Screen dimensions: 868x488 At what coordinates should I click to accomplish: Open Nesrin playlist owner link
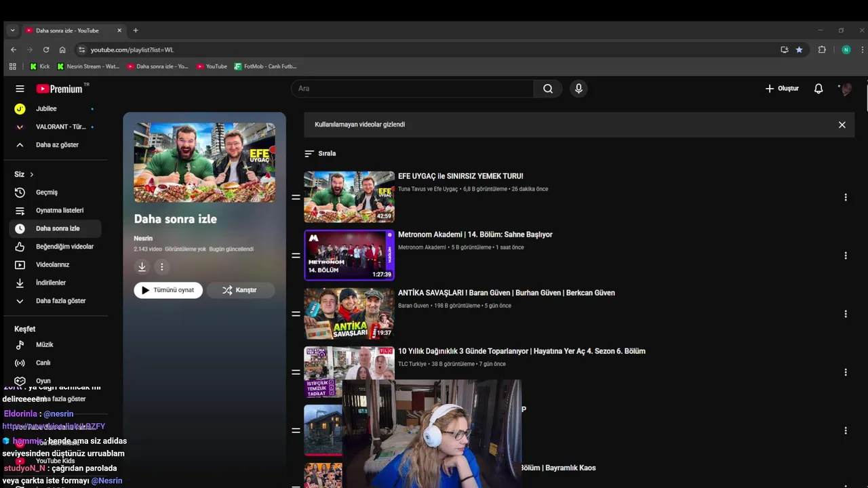pyautogui.click(x=143, y=239)
